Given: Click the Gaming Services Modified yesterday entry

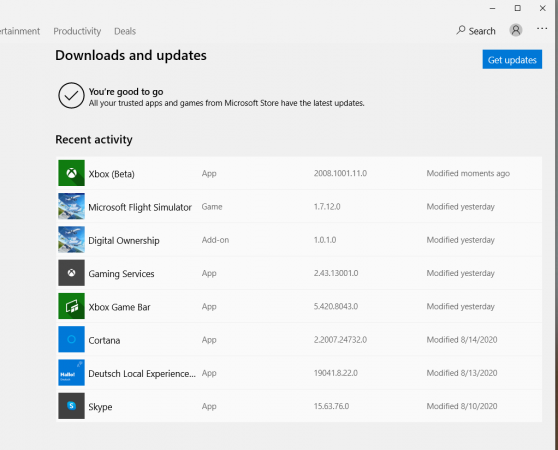Looking at the screenshot, I should (x=460, y=273).
